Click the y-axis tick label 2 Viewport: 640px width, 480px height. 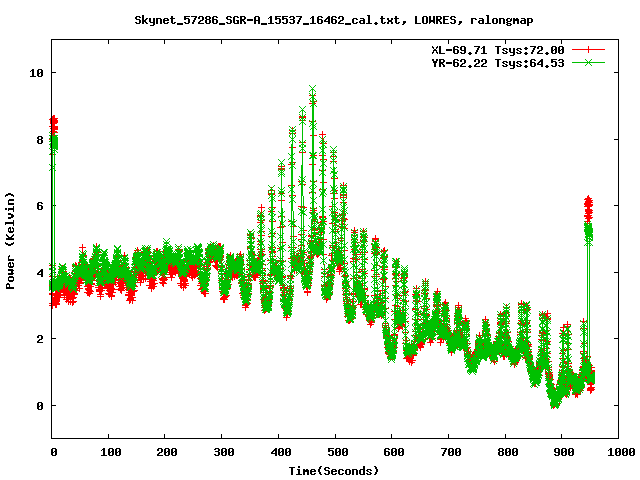pyautogui.click(x=40, y=339)
